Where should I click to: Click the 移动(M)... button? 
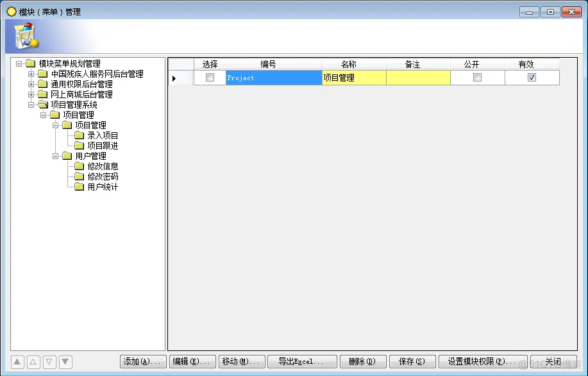[242, 362]
